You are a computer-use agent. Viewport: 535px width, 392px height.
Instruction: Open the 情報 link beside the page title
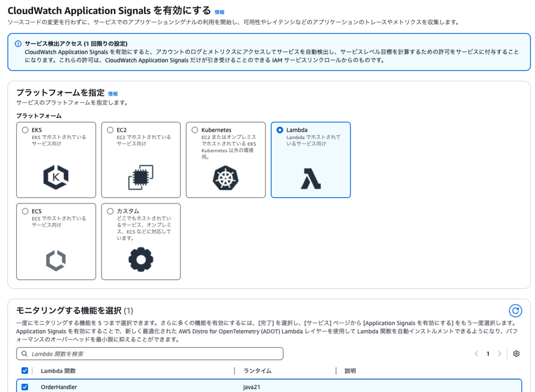[219, 12]
